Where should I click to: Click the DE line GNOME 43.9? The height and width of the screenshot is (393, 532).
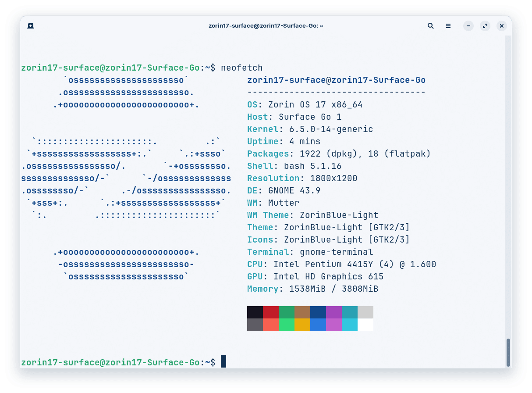(x=284, y=191)
